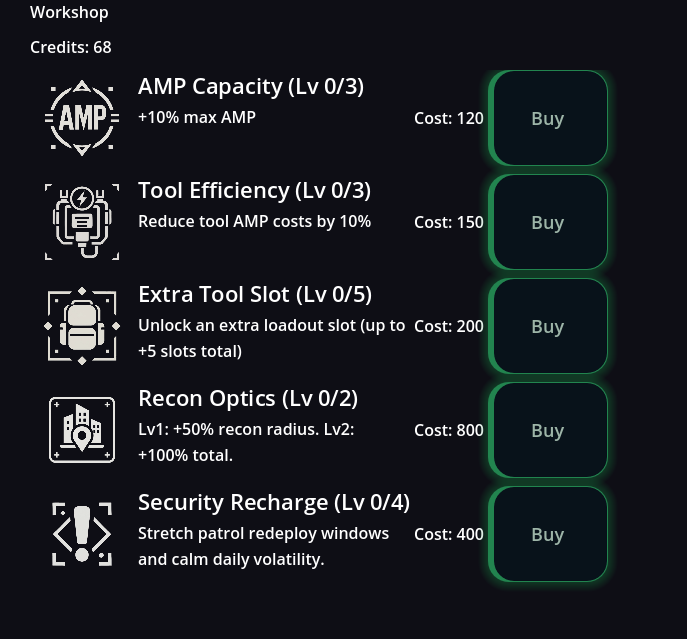The width and height of the screenshot is (687, 639).
Task: Buy the AMP Capacity upgrade
Action: (548, 118)
